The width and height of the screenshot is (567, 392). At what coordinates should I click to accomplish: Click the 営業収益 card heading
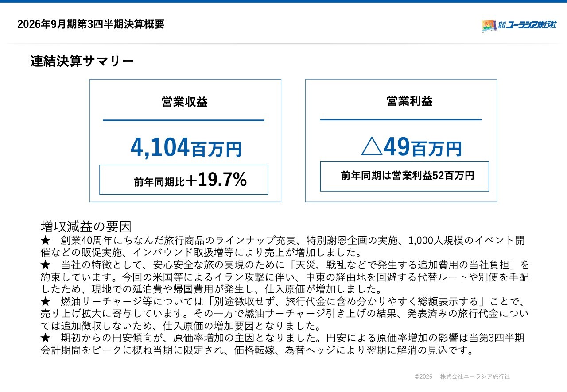tap(185, 102)
